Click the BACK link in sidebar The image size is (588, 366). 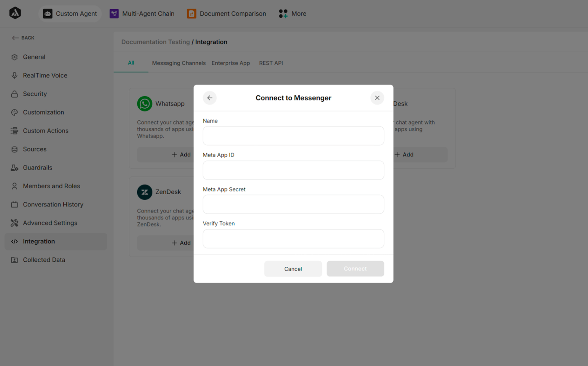coord(23,38)
